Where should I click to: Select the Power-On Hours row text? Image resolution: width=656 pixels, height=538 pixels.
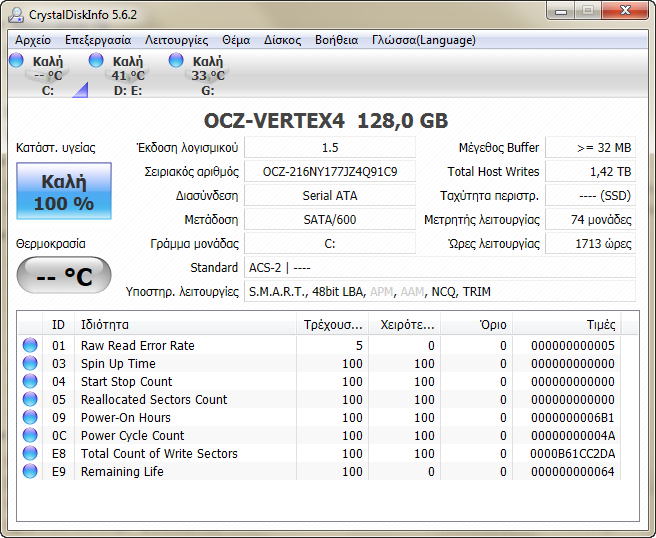126,418
